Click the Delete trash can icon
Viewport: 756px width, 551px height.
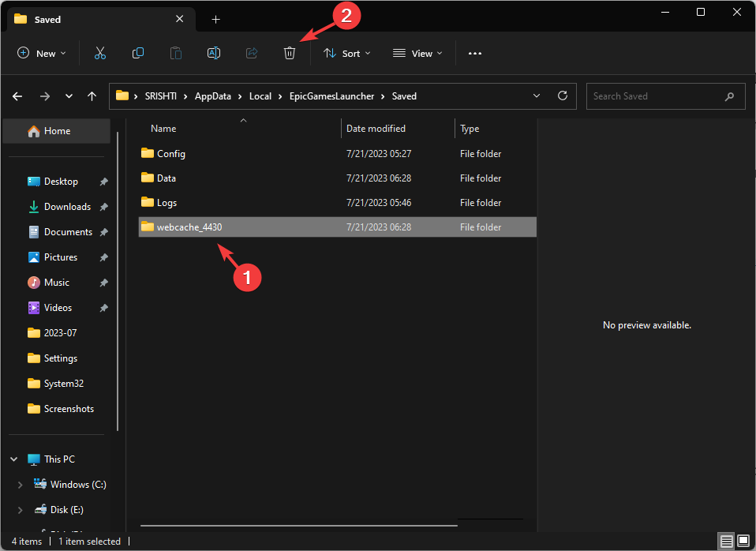pyautogui.click(x=290, y=53)
